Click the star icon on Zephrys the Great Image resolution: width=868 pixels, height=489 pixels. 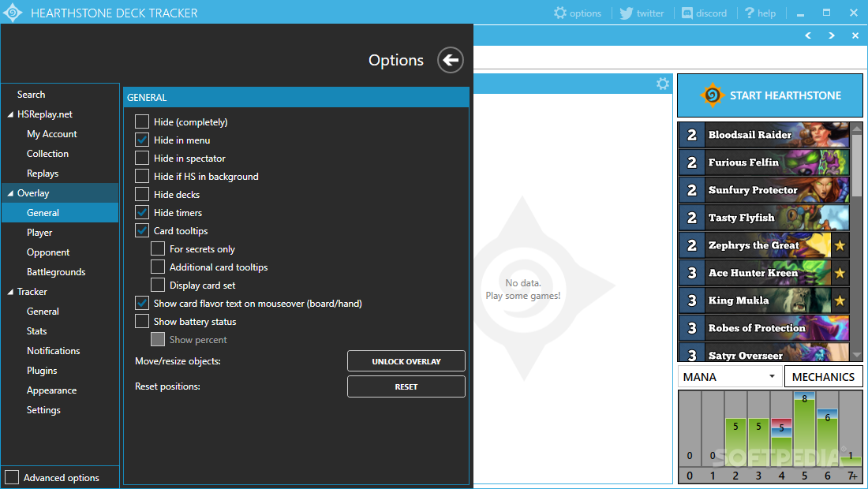tap(840, 245)
